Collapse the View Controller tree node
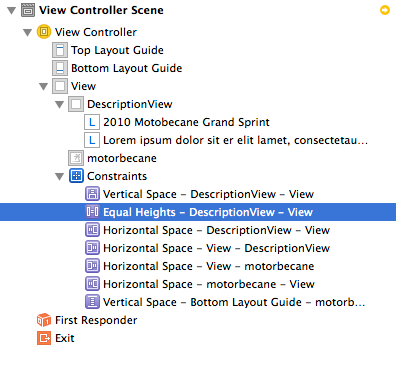Screen dimensions: 396x386 coord(28,32)
